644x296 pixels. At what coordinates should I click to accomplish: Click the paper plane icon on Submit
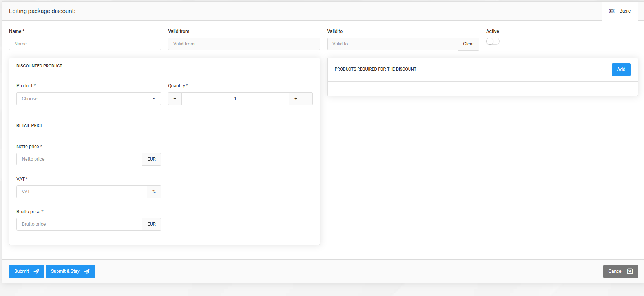[36, 271]
